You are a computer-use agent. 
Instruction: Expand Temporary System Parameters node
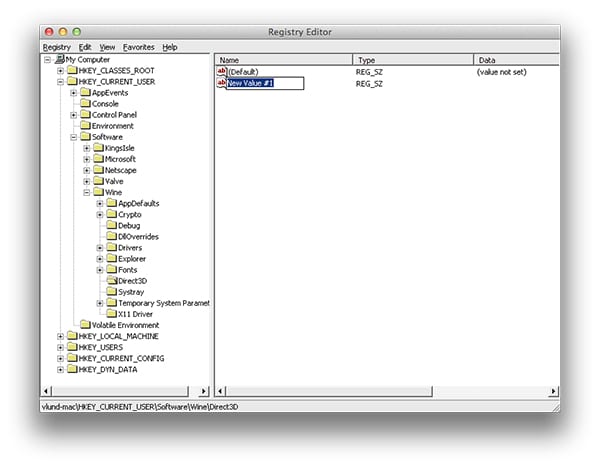[x=100, y=303]
